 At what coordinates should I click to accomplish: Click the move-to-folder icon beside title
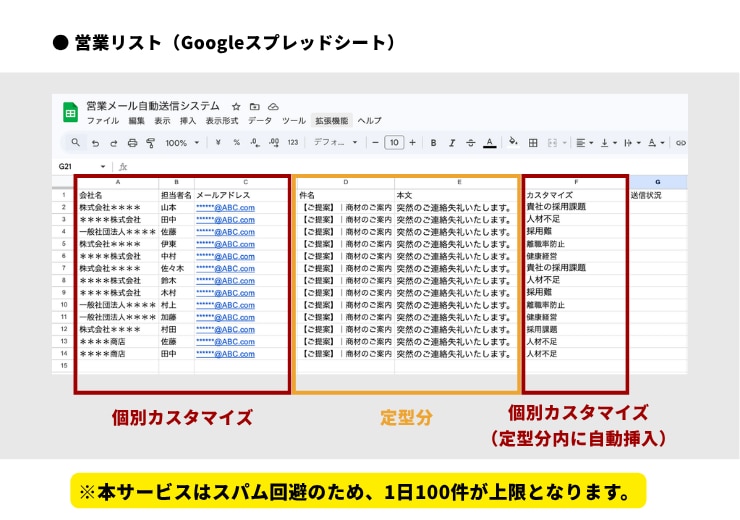tap(254, 107)
